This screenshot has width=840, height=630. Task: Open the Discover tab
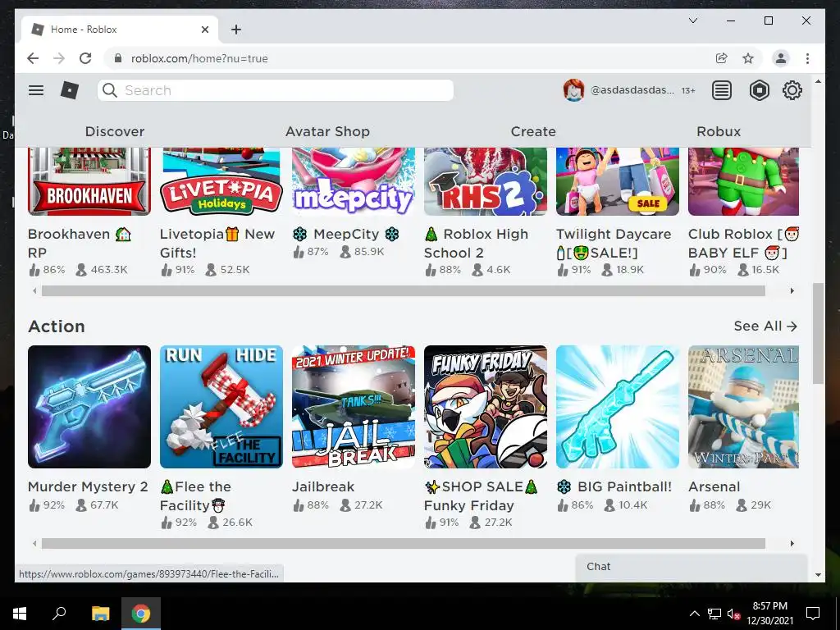(115, 131)
